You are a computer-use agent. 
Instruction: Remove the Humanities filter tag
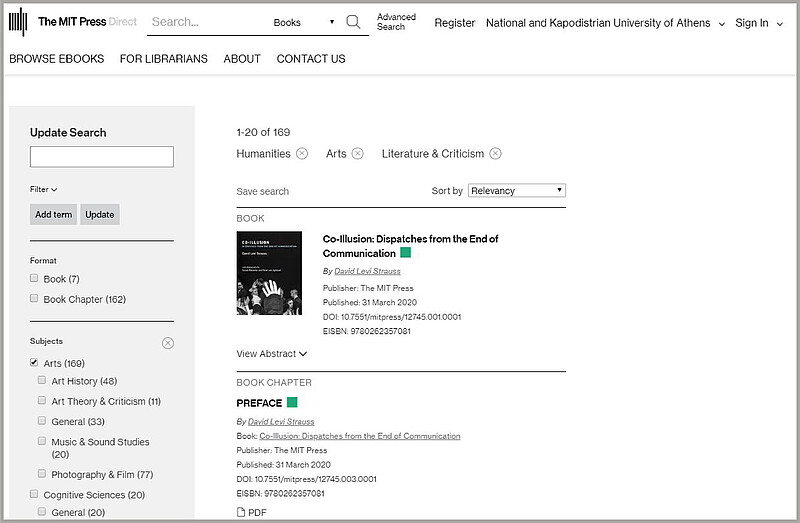tap(302, 154)
